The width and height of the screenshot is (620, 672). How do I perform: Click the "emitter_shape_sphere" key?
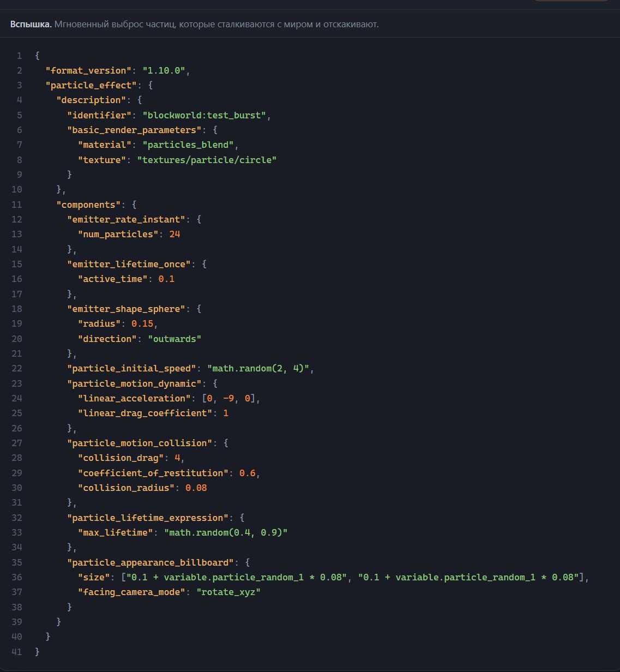(x=126, y=309)
